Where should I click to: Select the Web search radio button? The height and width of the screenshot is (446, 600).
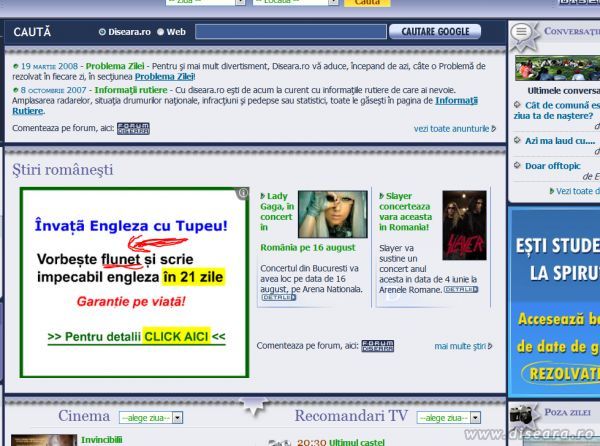pos(160,32)
